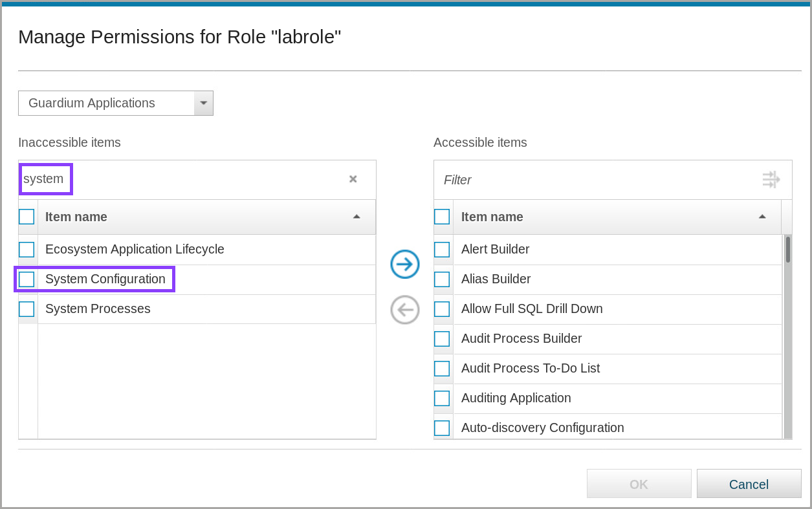Click the left arrow move-back icon
Viewport: 812px width, 509px height.
tap(405, 310)
